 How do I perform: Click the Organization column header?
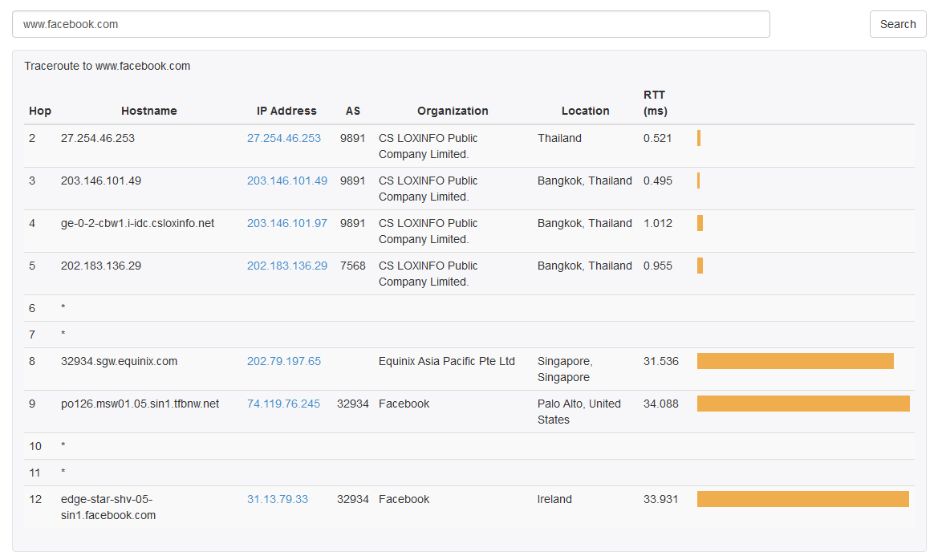coord(453,111)
